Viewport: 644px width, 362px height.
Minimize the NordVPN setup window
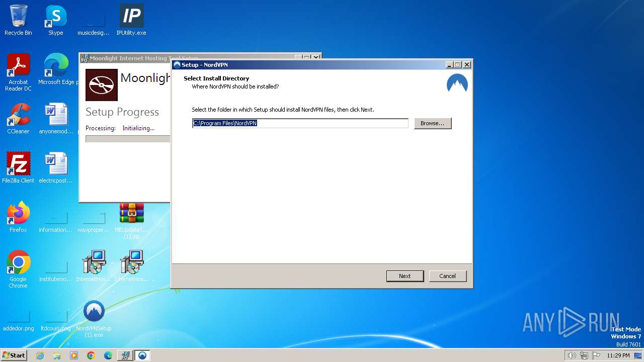449,64
